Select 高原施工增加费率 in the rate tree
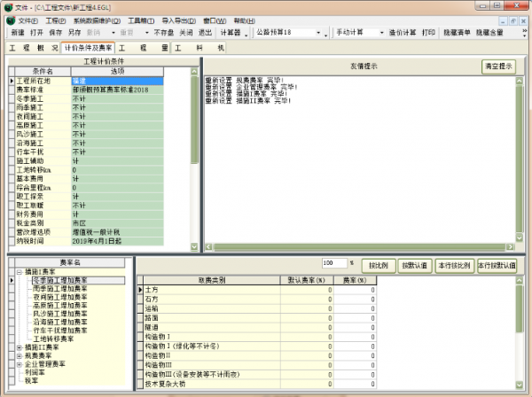 coord(60,306)
